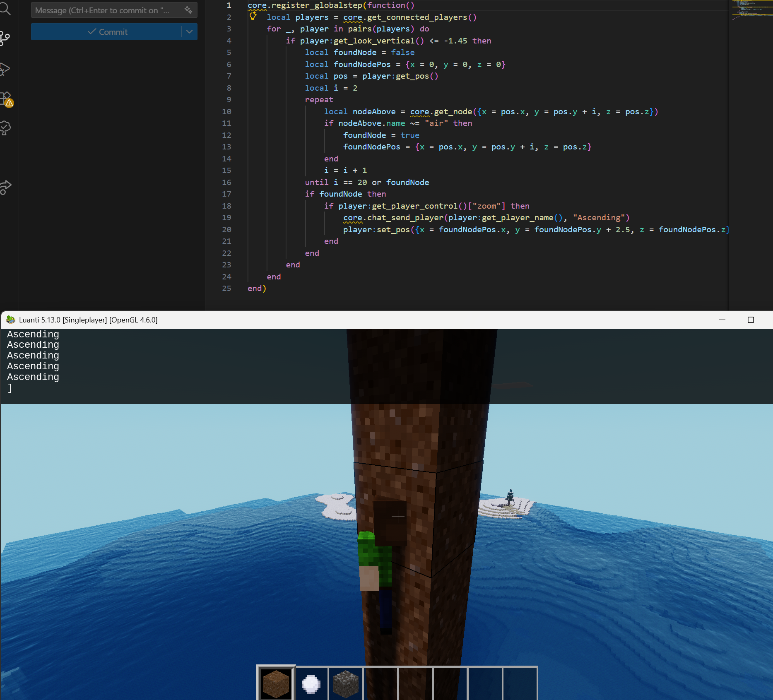The height and width of the screenshot is (700, 773).
Task: Open the Source Control view icon
Action: [x=5, y=38]
